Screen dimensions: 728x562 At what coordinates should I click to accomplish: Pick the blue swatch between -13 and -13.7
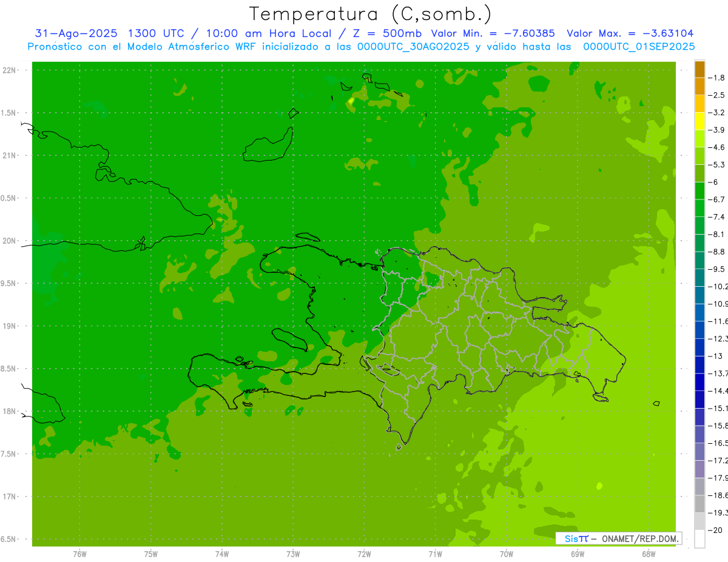699,364
